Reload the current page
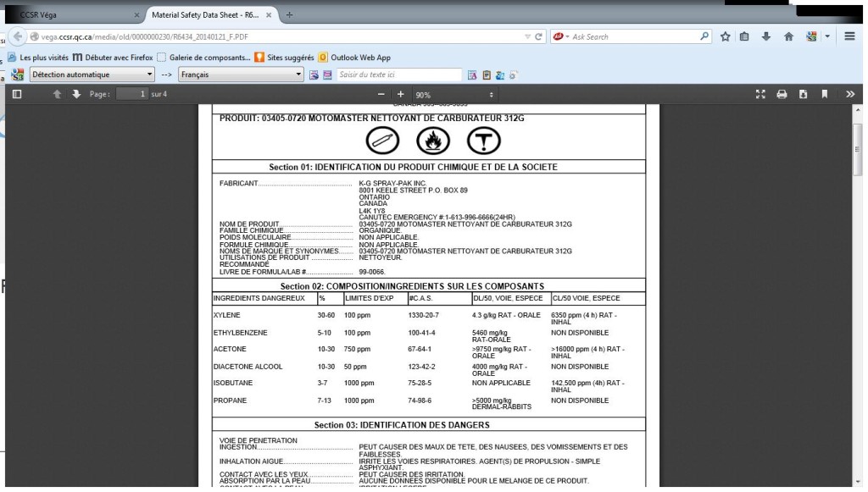Viewport: 868px width, 492px height. pos(538,36)
